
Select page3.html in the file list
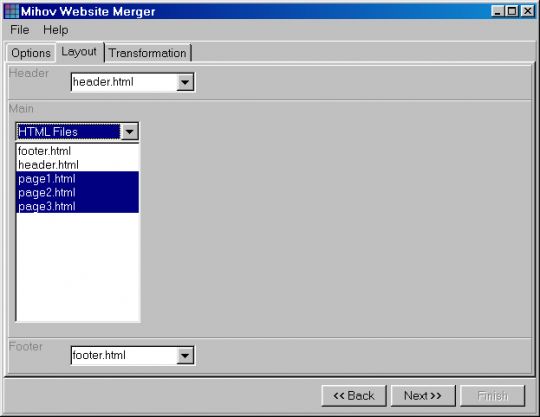point(77,206)
